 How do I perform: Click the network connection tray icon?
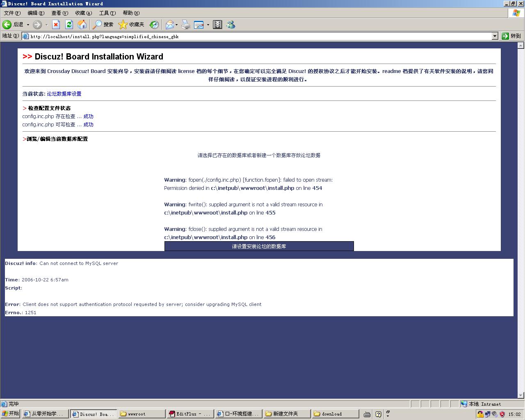pos(487,414)
